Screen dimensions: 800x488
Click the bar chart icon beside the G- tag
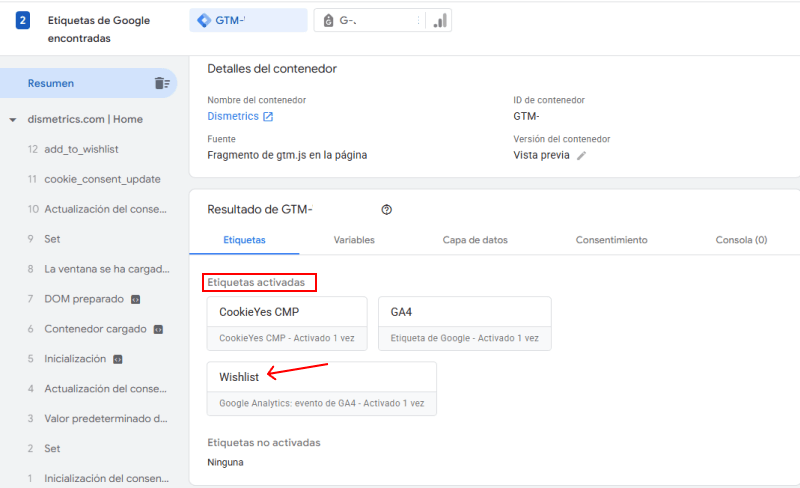coord(440,20)
